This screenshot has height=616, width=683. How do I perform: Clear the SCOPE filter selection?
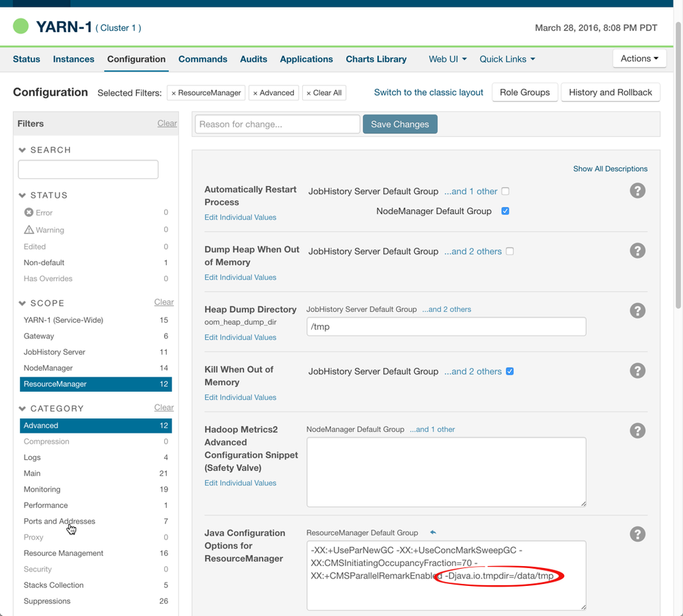[164, 302]
